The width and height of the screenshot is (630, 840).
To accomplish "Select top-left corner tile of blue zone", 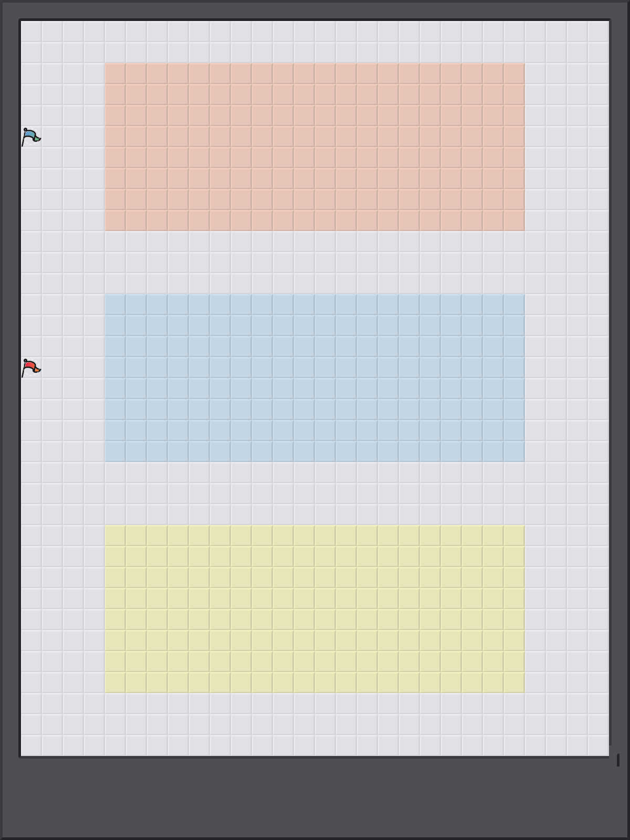I will [x=115, y=304].
